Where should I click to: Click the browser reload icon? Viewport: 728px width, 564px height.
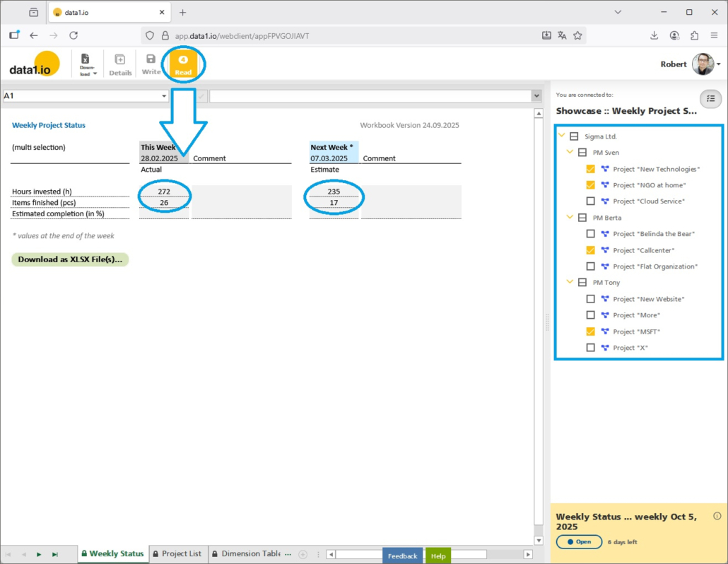point(74,35)
